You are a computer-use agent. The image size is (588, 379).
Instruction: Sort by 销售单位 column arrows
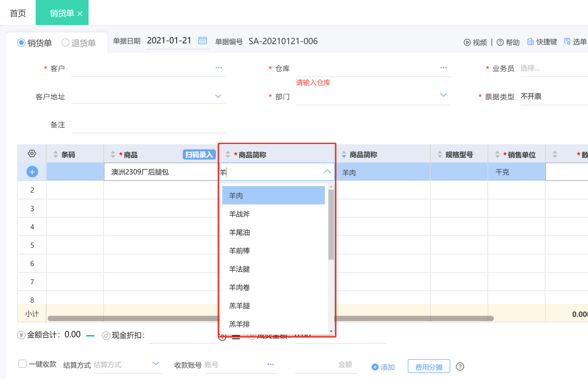tap(498, 155)
